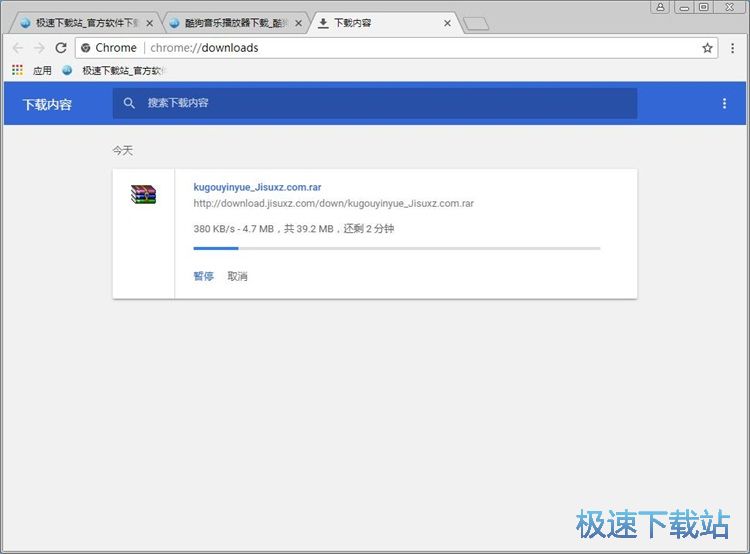Open the Chrome user profile button
The width and height of the screenshot is (750, 554).
pyautogui.click(x=660, y=7)
